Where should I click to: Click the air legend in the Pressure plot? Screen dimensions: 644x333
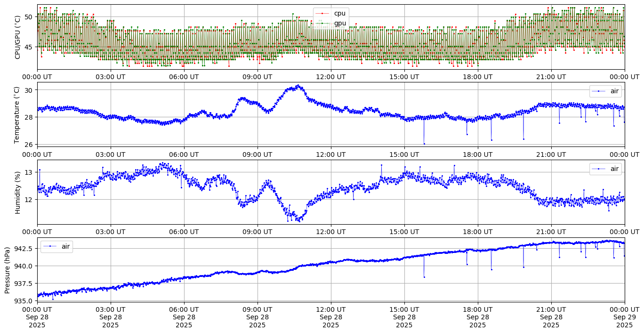(56, 246)
